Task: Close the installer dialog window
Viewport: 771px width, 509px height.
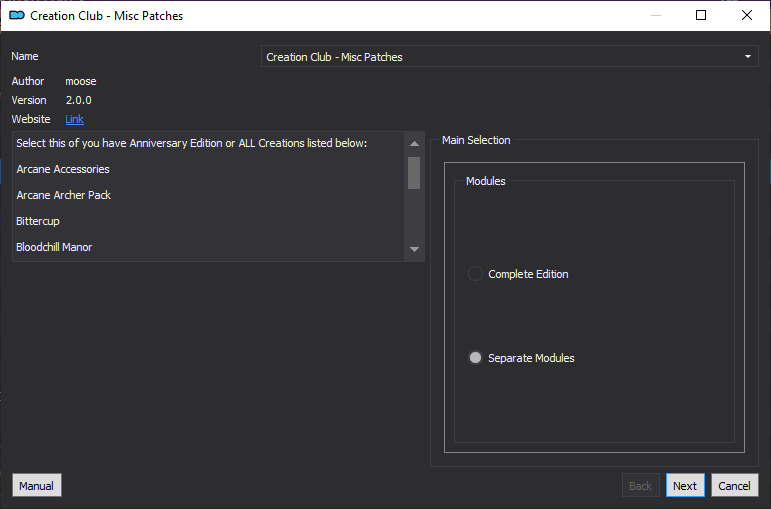Action: pos(746,15)
